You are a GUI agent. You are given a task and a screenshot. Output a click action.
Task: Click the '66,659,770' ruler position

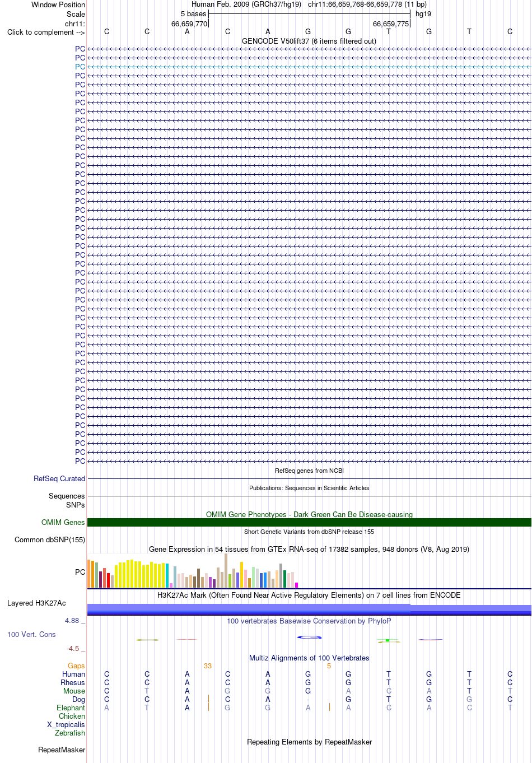click(x=189, y=24)
